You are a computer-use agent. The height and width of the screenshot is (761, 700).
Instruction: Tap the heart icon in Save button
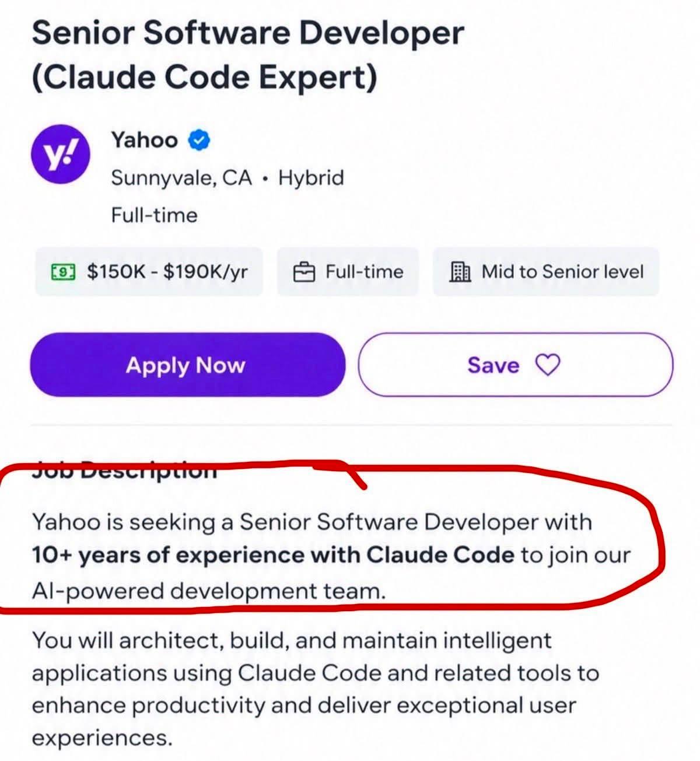548,365
